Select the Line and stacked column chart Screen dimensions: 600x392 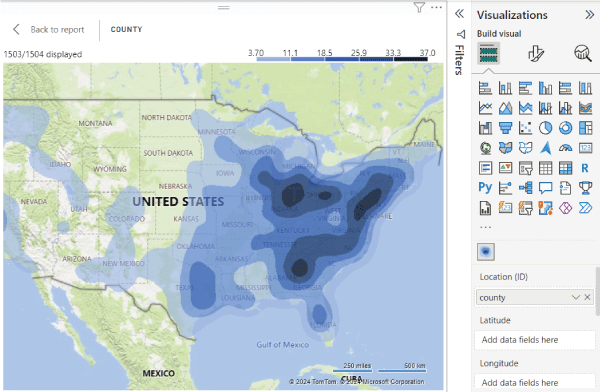point(546,108)
